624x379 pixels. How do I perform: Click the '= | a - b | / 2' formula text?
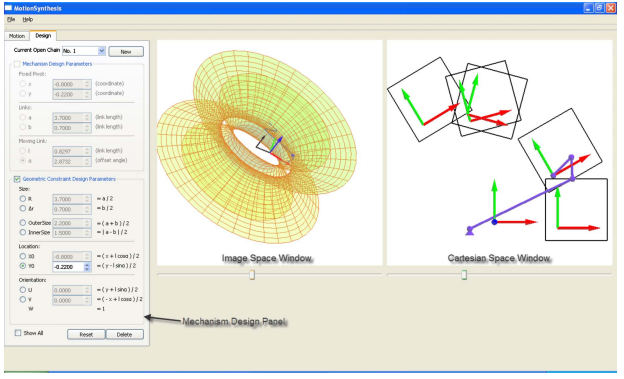[112, 232]
